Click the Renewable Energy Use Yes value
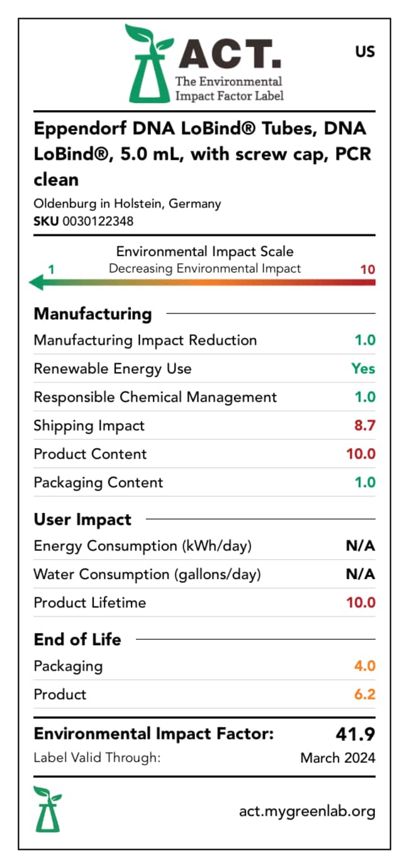 [x=363, y=369]
